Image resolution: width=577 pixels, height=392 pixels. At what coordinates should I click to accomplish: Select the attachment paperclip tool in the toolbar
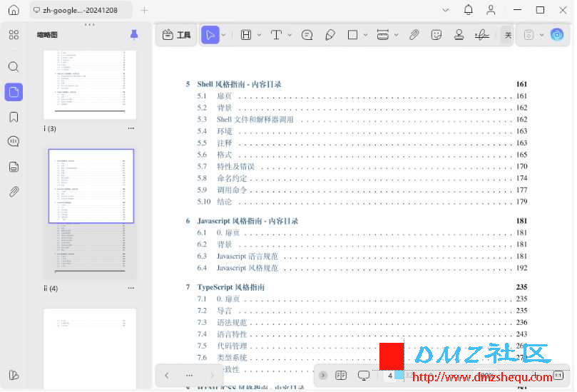click(414, 35)
